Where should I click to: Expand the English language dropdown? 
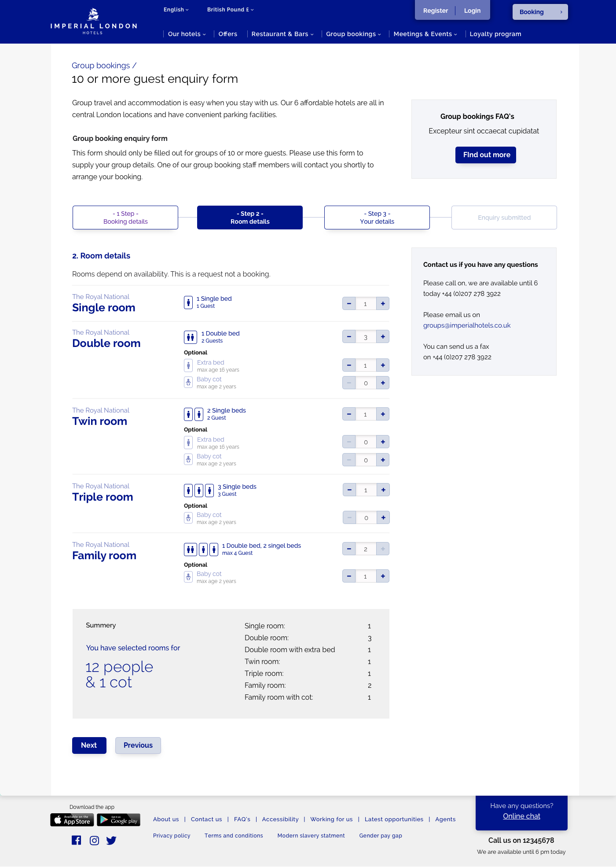click(x=176, y=10)
